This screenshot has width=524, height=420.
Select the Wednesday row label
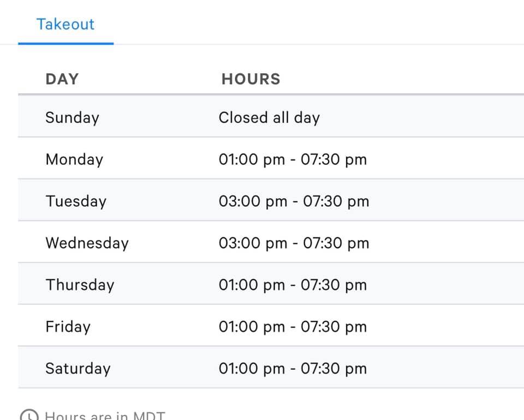click(87, 243)
